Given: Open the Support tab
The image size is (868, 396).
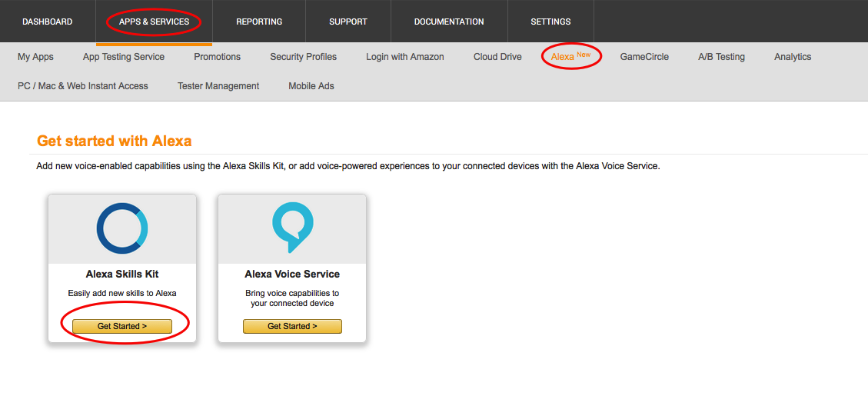Looking at the screenshot, I should tap(348, 22).
